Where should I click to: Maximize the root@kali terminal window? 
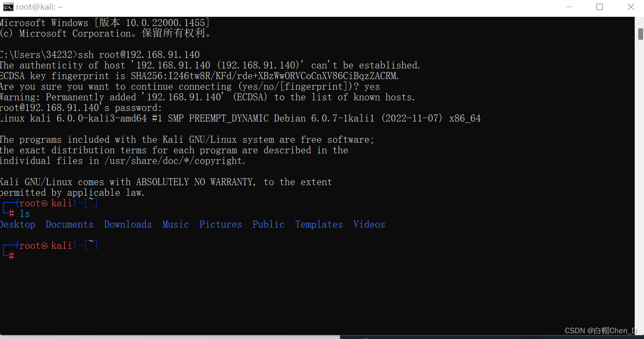click(599, 7)
